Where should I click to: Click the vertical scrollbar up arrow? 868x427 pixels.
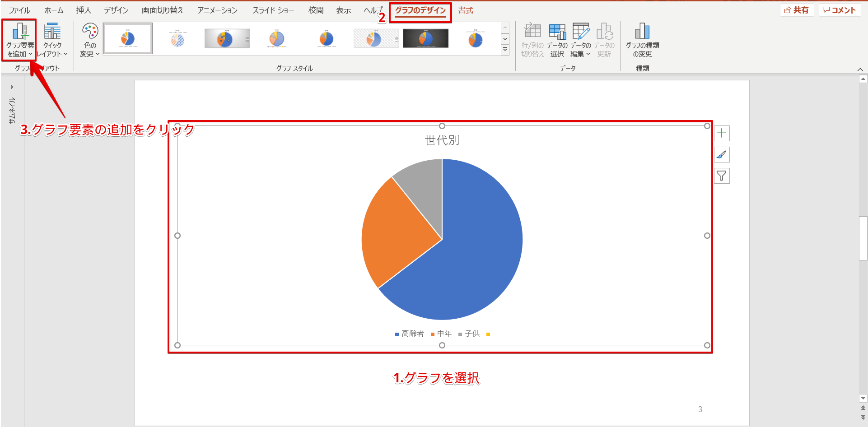[x=863, y=79]
